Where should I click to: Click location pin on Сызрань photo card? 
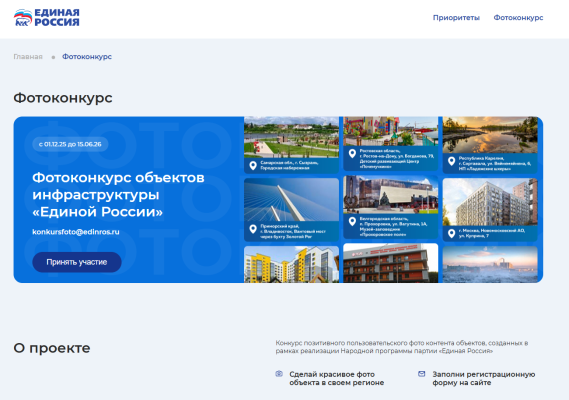pyautogui.click(x=253, y=166)
